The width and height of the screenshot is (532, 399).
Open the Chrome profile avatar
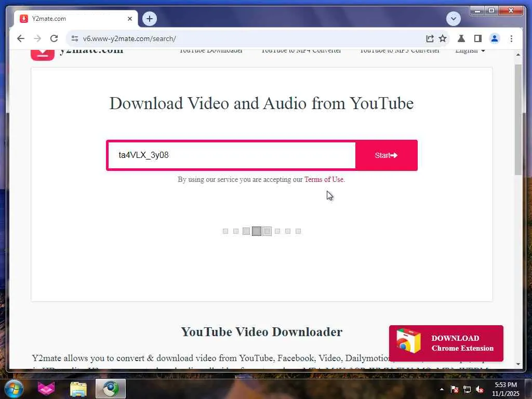tap(495, 38)
